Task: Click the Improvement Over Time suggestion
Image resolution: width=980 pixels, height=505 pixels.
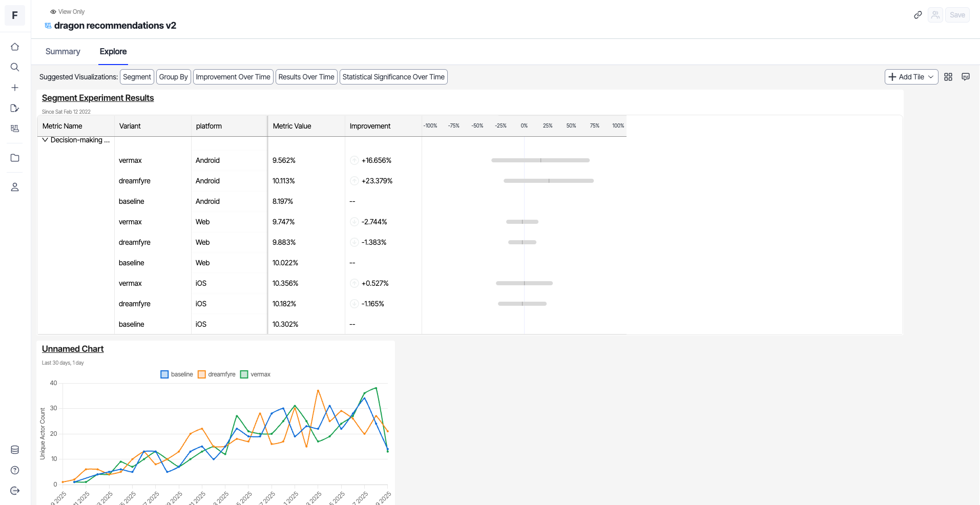Action: tap(233, 77)
